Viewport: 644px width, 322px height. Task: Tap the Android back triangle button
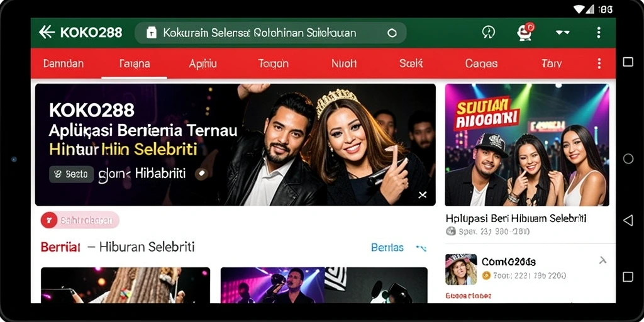628,221
